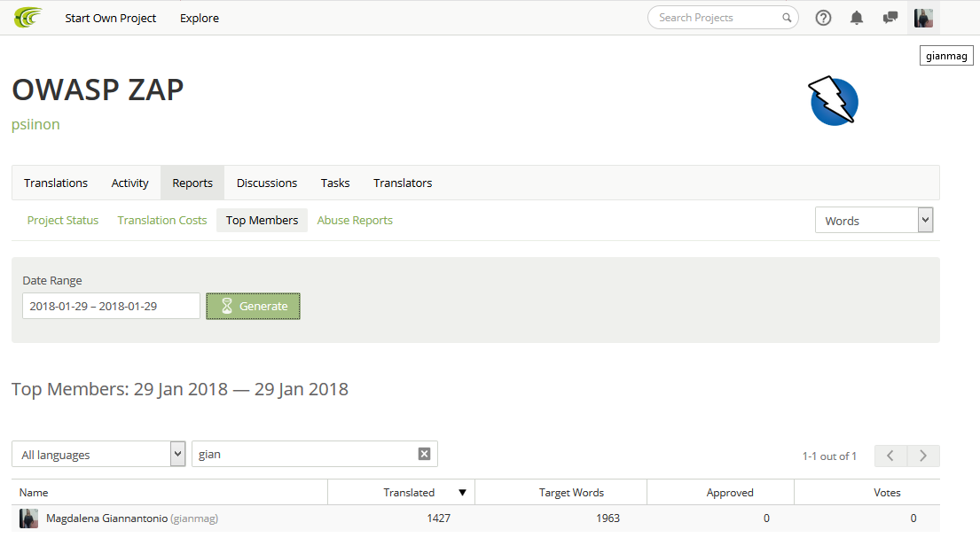
Task: Click Magdalena Giannantonio's avatar thumbnail
Action: [x=28, y=518]
